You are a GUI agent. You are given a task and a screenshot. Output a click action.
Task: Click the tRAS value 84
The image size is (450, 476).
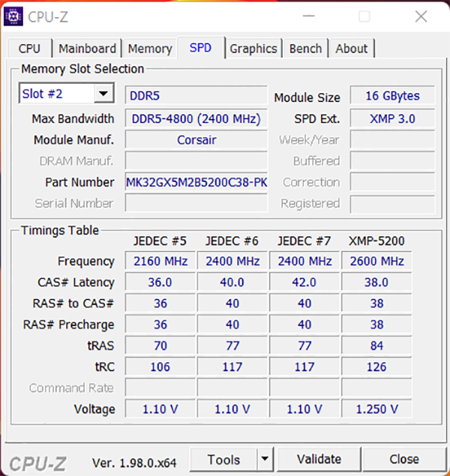click(x=376, y=346)
